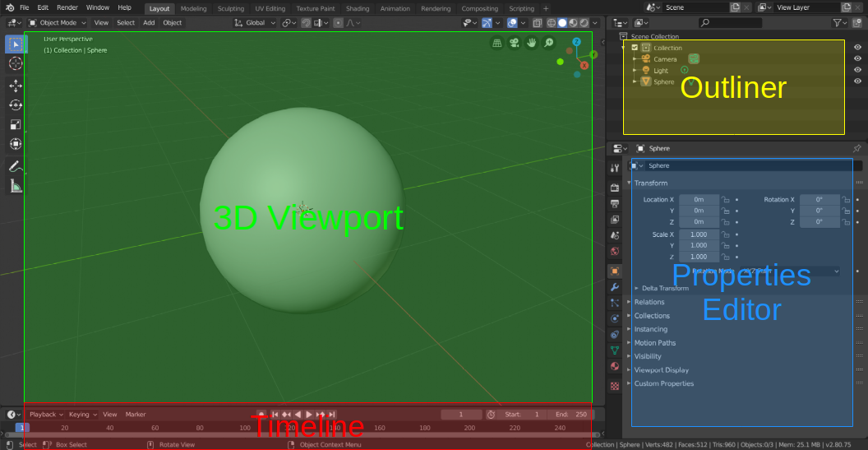Click the Location X value field

coord(699,200)
